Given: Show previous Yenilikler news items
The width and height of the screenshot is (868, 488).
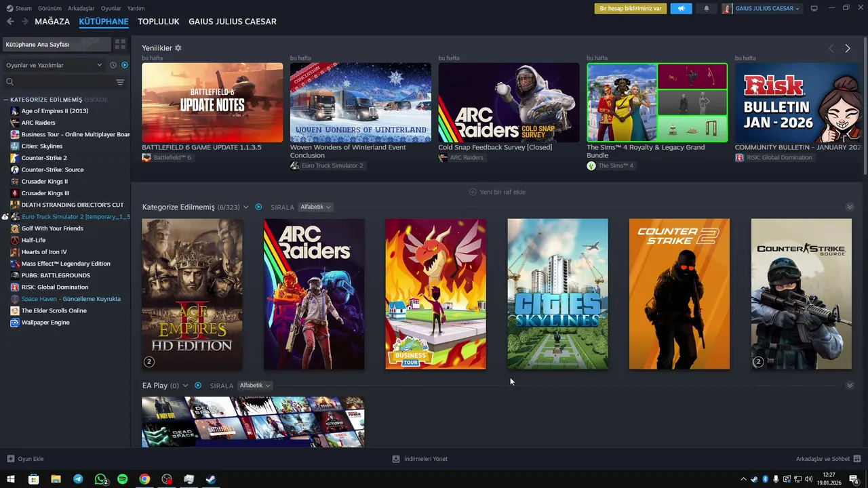Looking at the screenshot, I should [831, 48].
